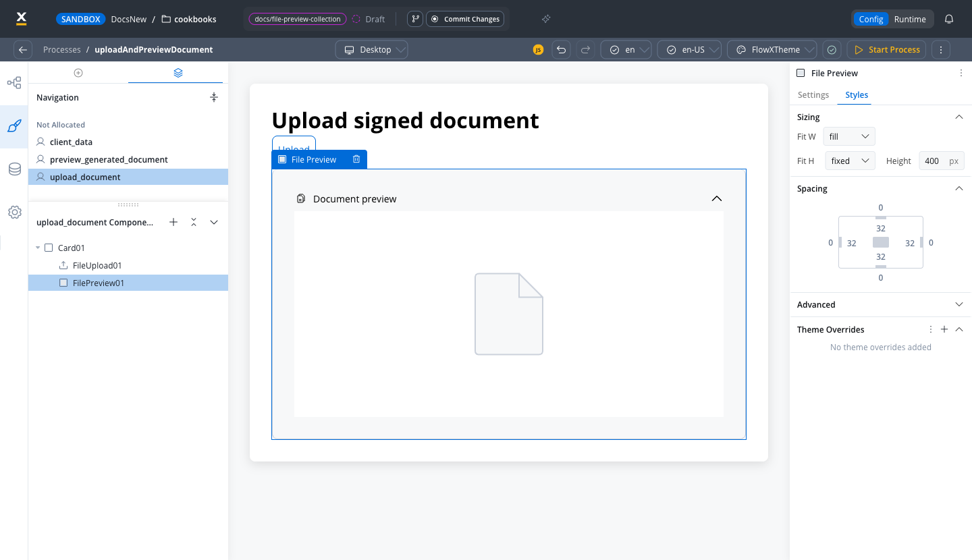972x560 pixels.
Task: Delete File Preview using the trash icon
Action: (356, 159)
